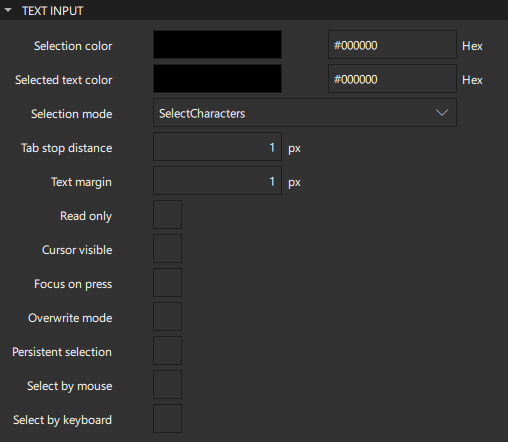Image resolution: width=508 pixels, height=442 pixels.
Task: Enable the Select by mouse checkbox
Action: (x=167, y=385)
